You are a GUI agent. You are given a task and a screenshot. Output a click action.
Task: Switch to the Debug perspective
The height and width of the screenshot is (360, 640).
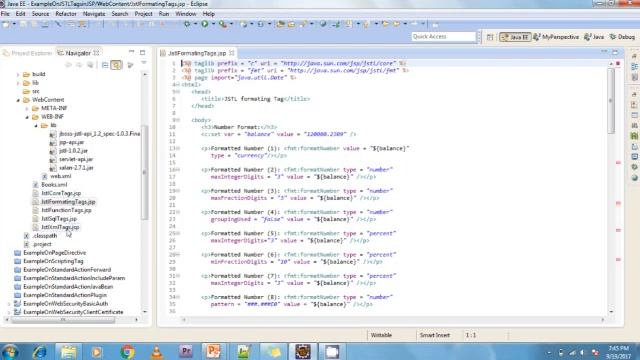(622, 37)
